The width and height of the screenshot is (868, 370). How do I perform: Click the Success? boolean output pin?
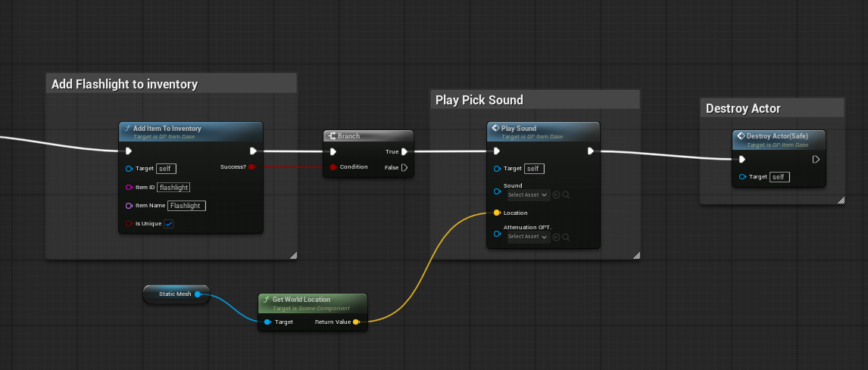coord(252,166)
